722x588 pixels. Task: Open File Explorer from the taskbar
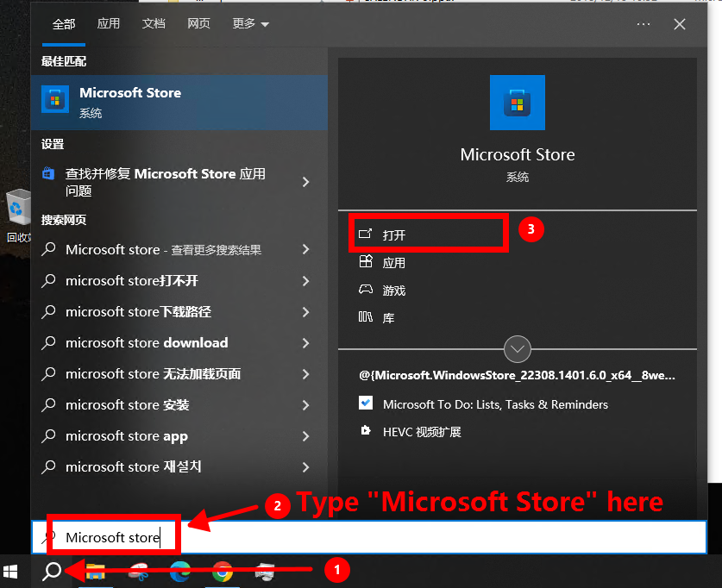click(95, 571)
